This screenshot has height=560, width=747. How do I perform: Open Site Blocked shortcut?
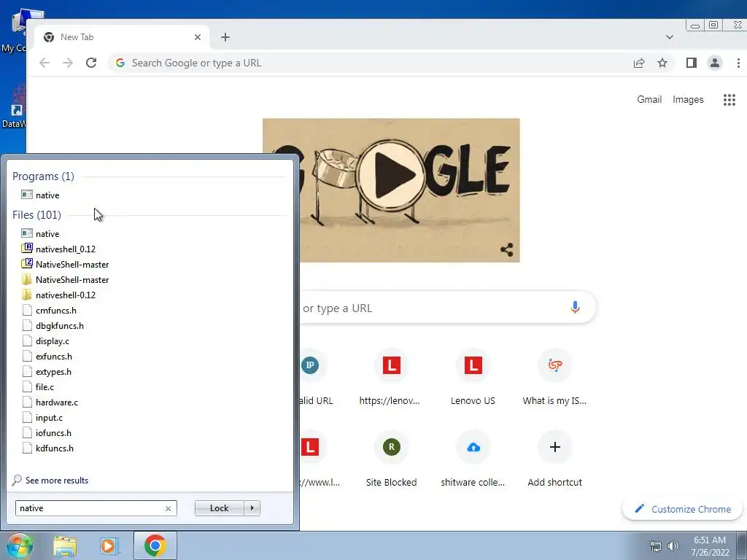click(x=391, y=458)
